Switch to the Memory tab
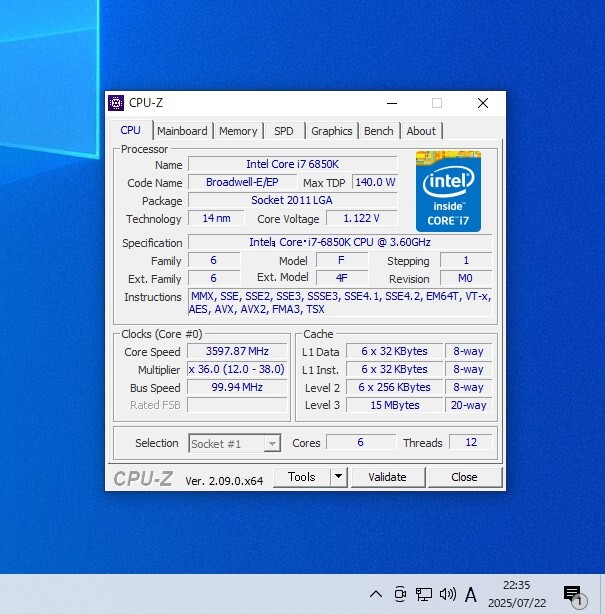The width and height of the screenshot is (605, 614). [238, 131]
